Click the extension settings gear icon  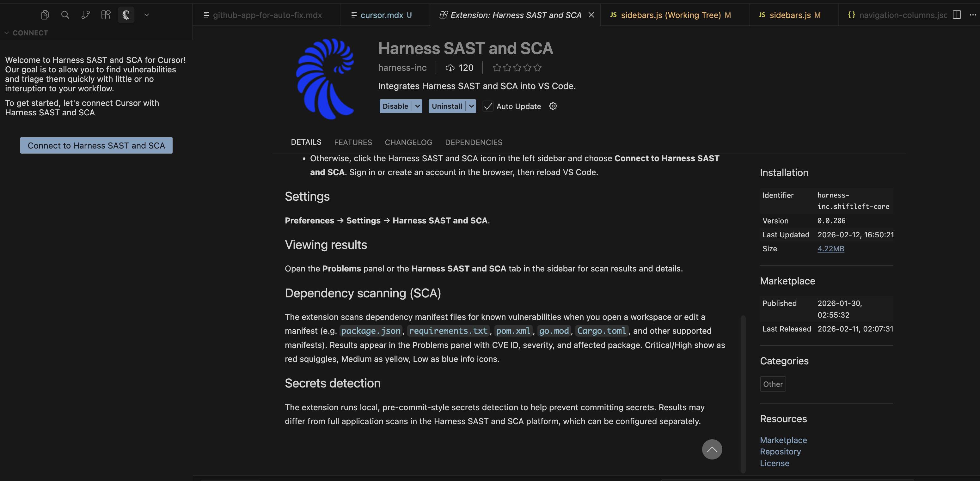(553, 106)
